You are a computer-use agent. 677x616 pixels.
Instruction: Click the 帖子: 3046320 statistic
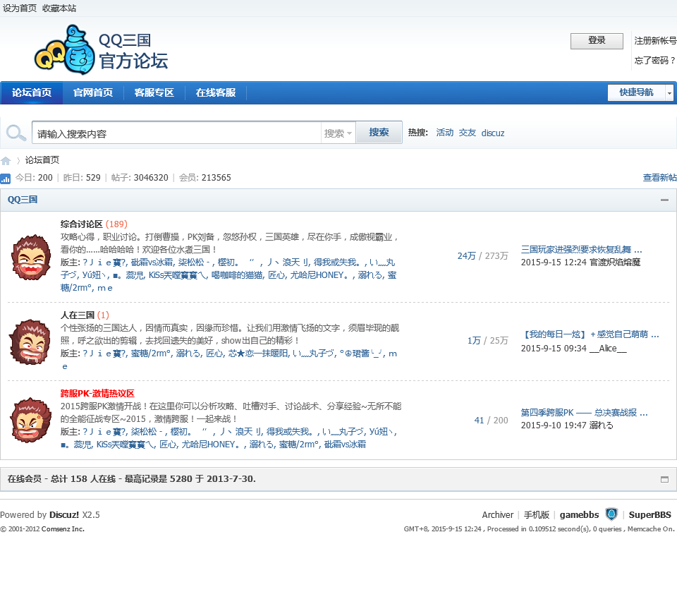click(x=140, y=178)
